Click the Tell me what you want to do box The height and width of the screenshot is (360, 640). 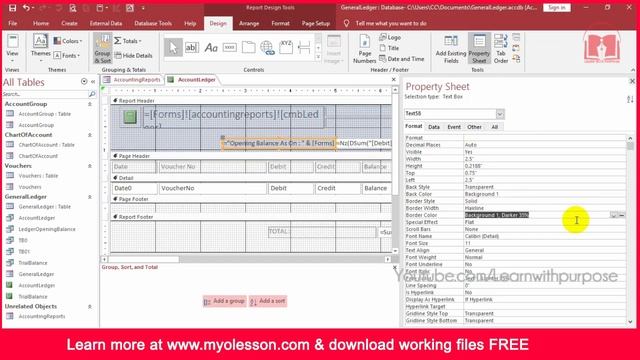(x=391, y=23)
